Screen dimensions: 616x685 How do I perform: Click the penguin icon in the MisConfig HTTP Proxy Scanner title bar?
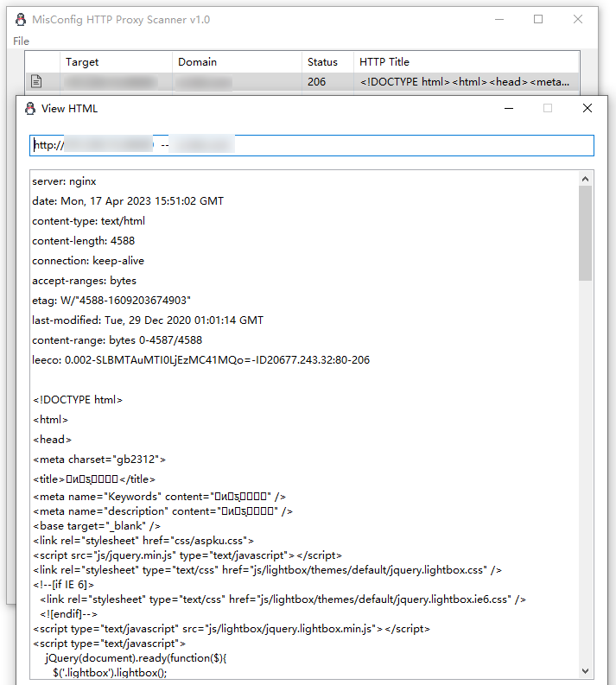pos(21,20)
